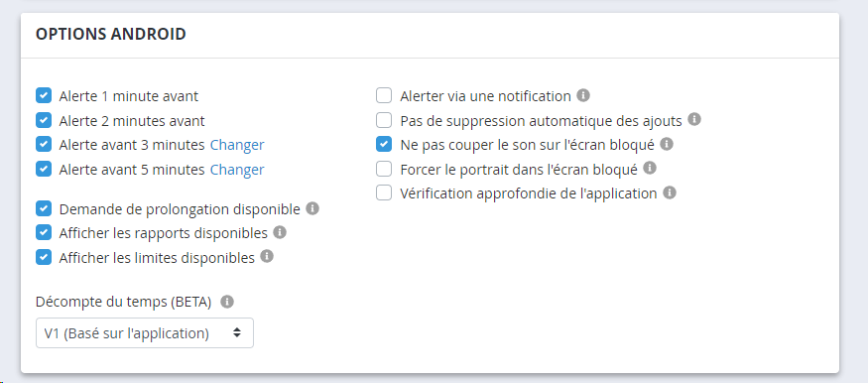Open info icon beside Afficher les limites disponibles
This screenshot has width=868, height=383.
pos(267,257)
